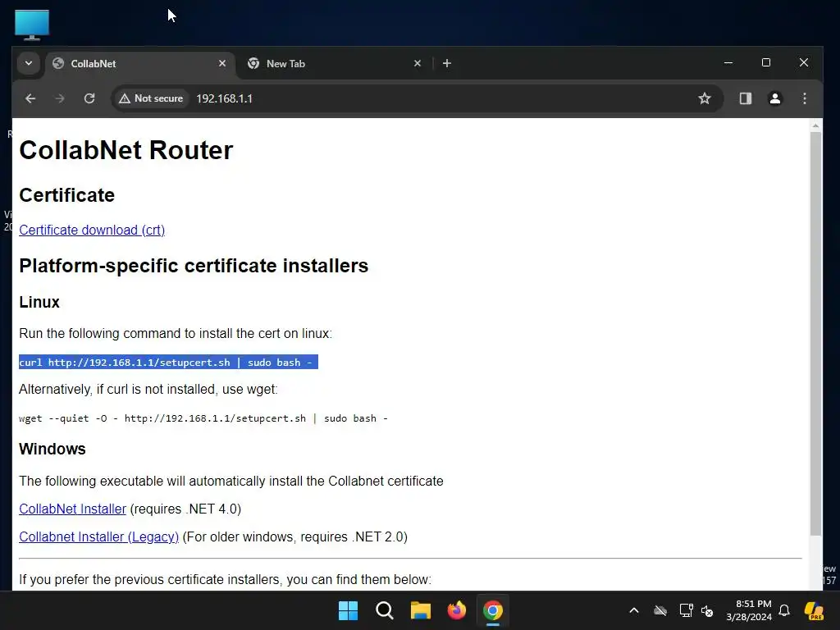
Task: Open the notifications bell
Action: (x=784, y=610)
